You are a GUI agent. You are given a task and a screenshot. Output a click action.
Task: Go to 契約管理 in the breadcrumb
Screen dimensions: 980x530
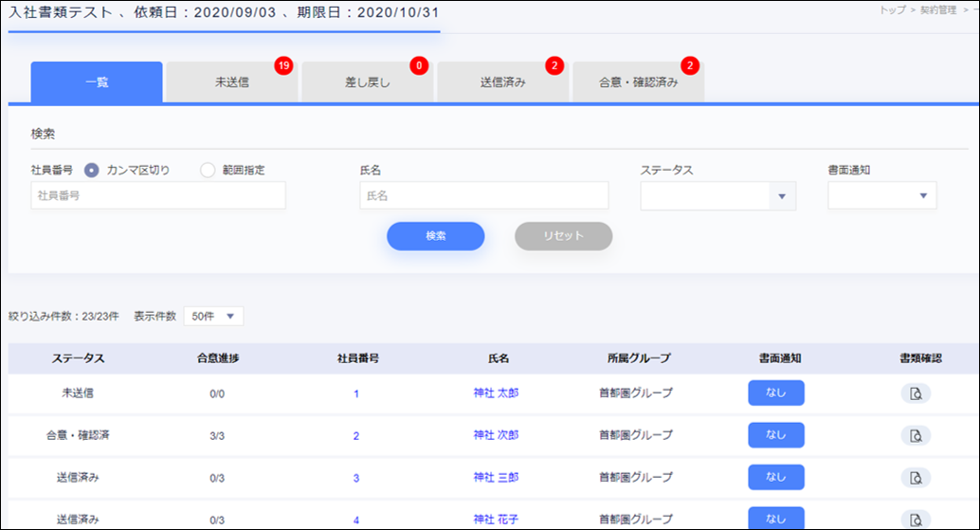click(938, 10)
